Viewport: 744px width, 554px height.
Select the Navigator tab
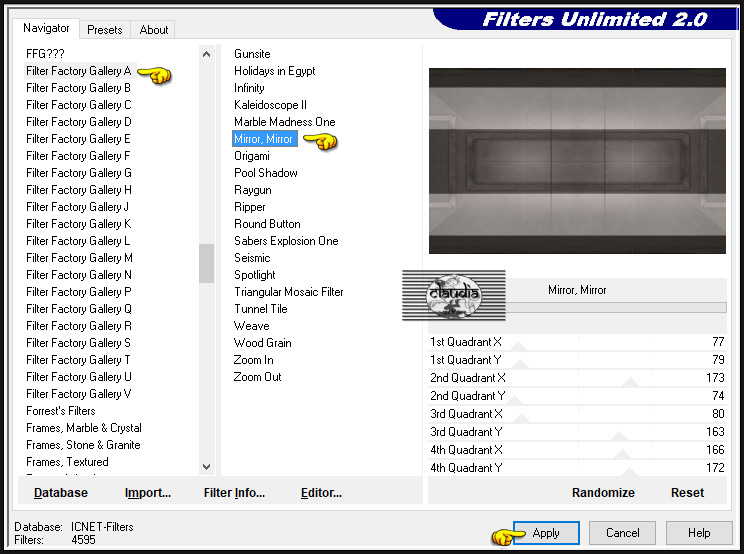pyautogui.click(x=46, y=28)
